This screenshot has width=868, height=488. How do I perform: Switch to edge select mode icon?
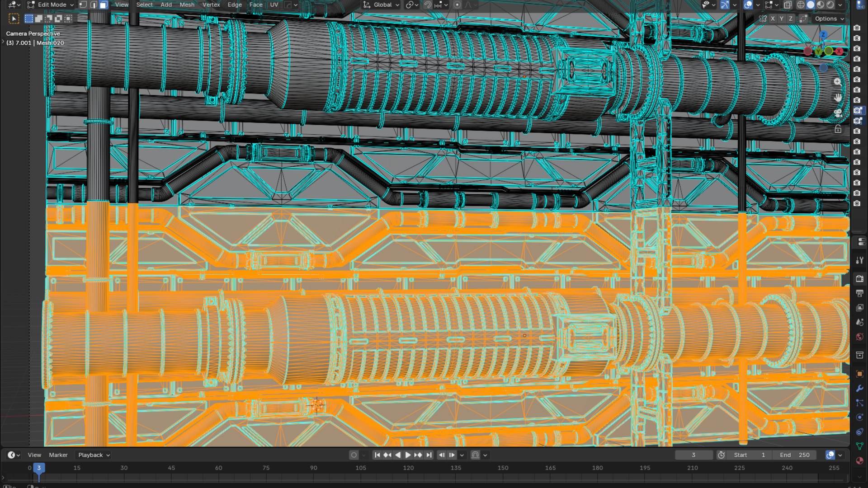[94, 5]
